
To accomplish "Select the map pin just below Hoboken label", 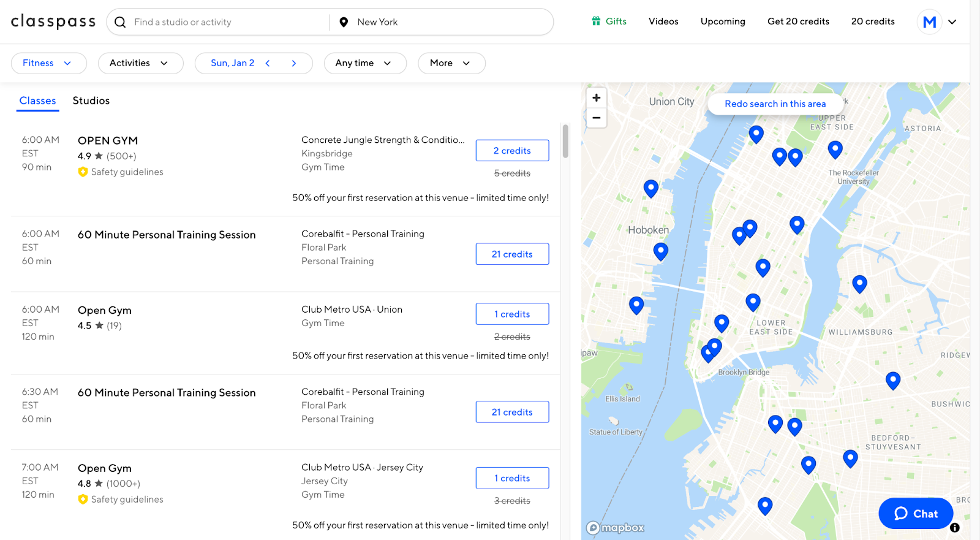I will (x=660, y=251).
